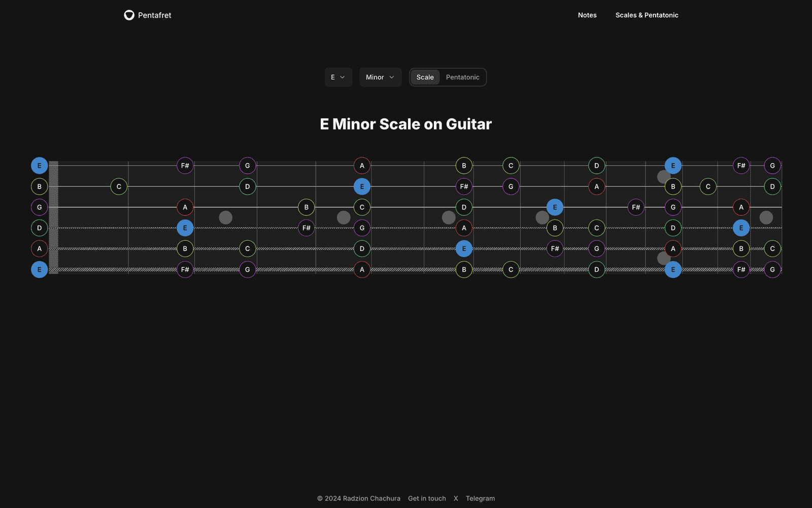The image size is (812, 508).
Task: Open the Notes page from the top menu
Action: coord(587,15)
